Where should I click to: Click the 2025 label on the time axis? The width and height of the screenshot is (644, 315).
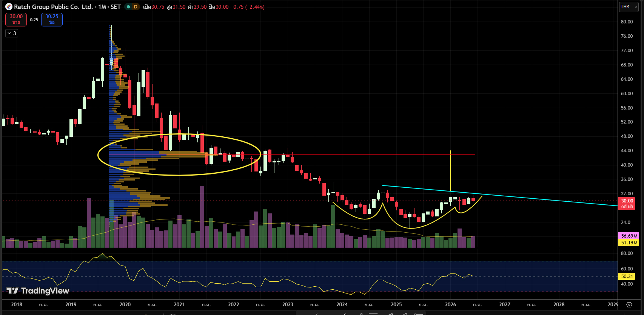pyautogui.click(x=396, y=304)
